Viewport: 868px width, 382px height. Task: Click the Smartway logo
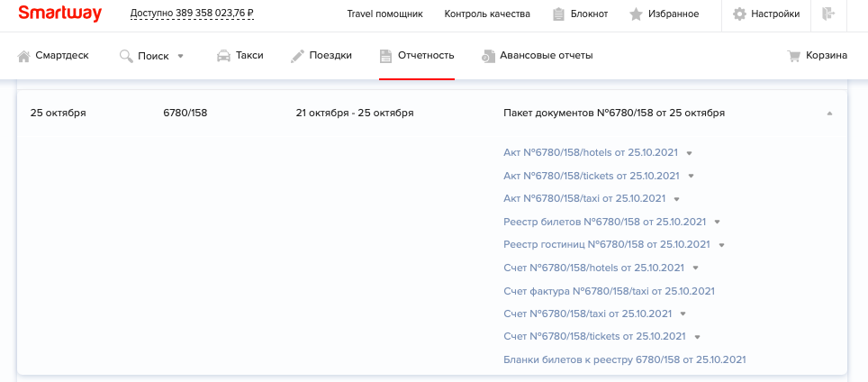(x=59, y=14)
